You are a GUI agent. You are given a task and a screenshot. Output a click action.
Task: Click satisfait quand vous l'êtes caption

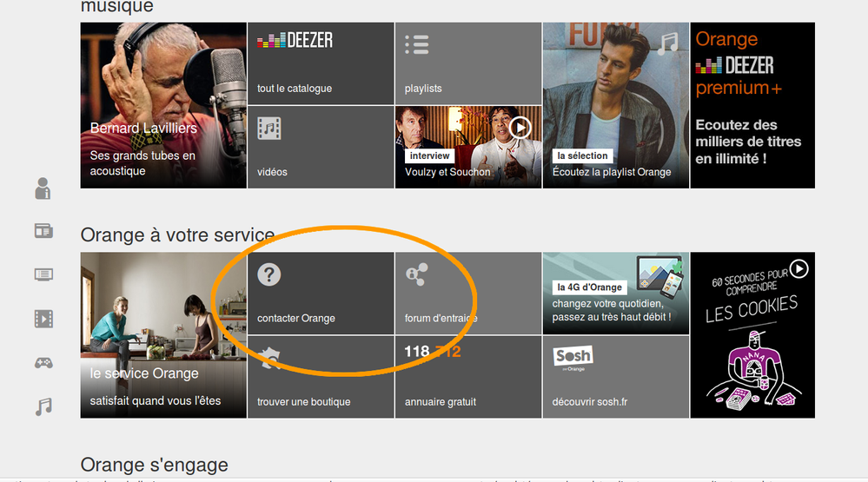(156, 400)
